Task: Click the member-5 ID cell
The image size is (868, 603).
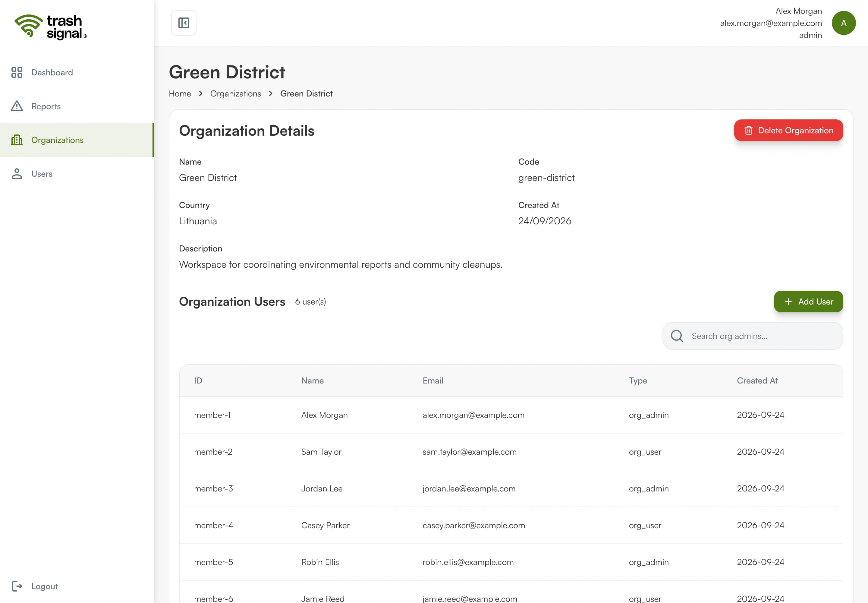Action: 213,562
